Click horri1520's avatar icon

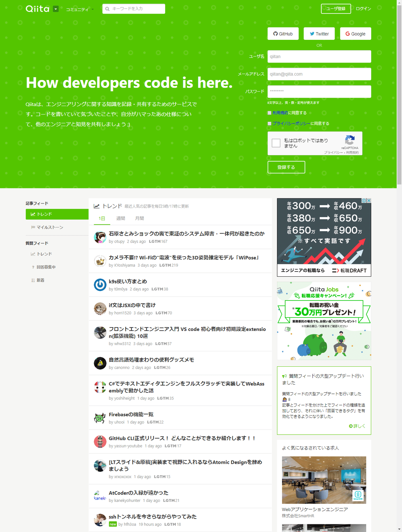point(100,309)
